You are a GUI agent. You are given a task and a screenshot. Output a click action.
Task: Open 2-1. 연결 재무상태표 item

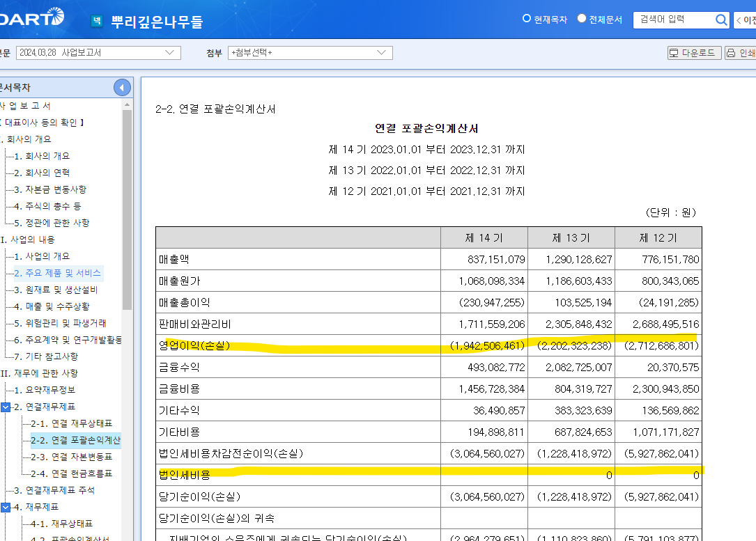coord(71,423)
